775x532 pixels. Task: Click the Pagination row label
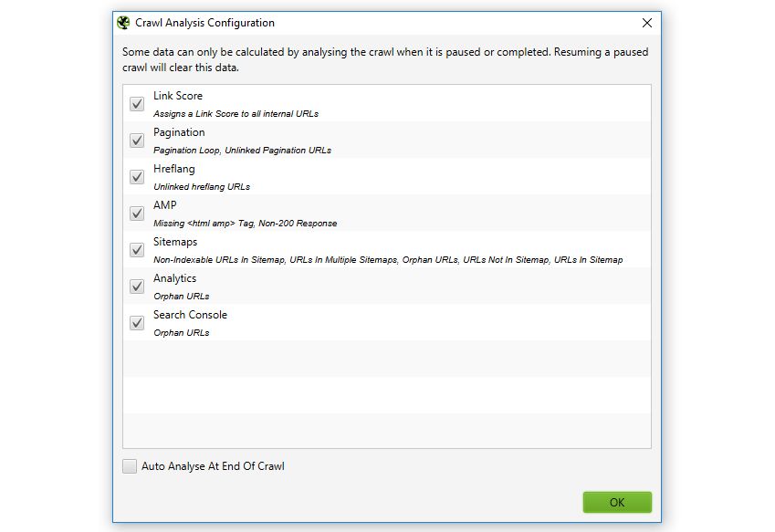(x=179, y=132)
